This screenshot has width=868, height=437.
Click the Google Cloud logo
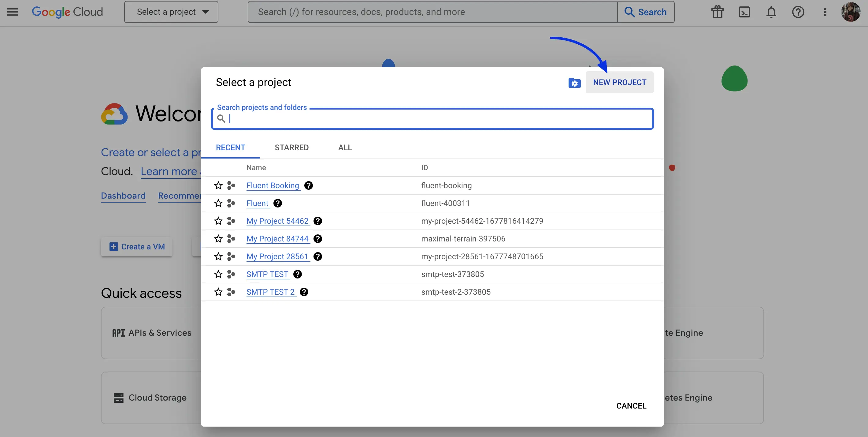coord(67,12)
